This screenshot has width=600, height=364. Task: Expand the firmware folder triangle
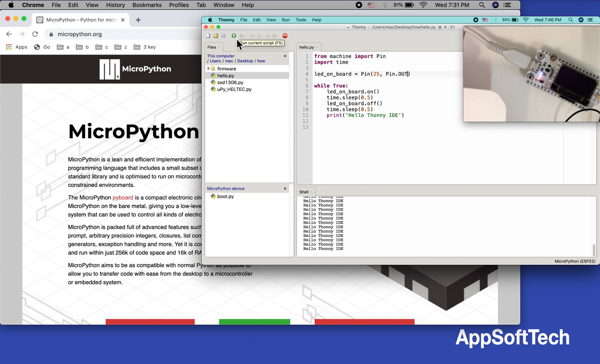[x=209, y=68]
